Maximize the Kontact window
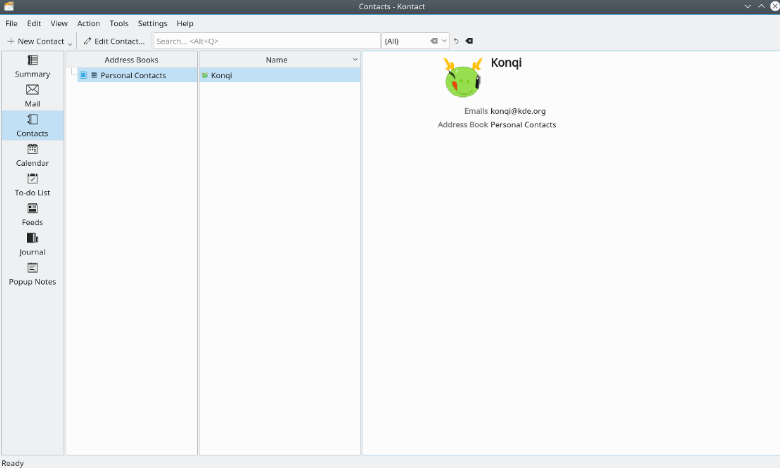Viewport: 780px width, 468px height. point(761,6)
